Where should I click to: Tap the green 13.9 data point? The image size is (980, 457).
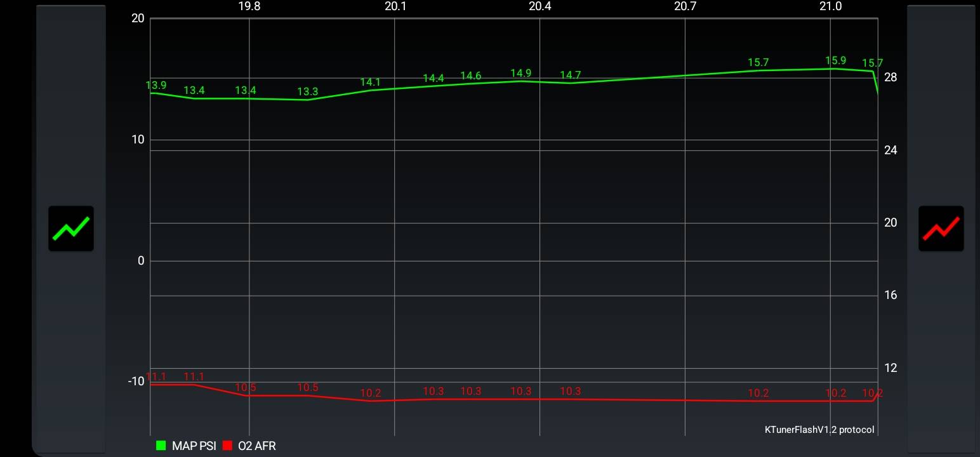click(156, 85)
